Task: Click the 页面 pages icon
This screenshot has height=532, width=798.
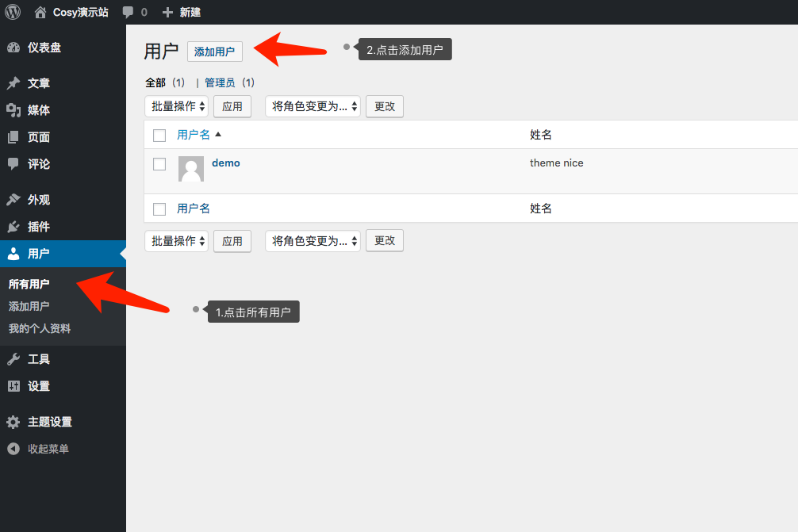Action: pos(13,137)
